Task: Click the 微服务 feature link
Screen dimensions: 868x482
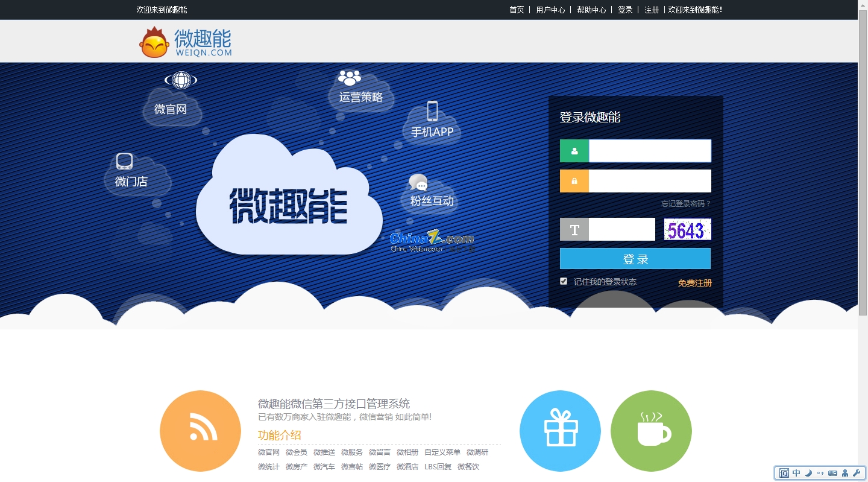Action: 352,452
